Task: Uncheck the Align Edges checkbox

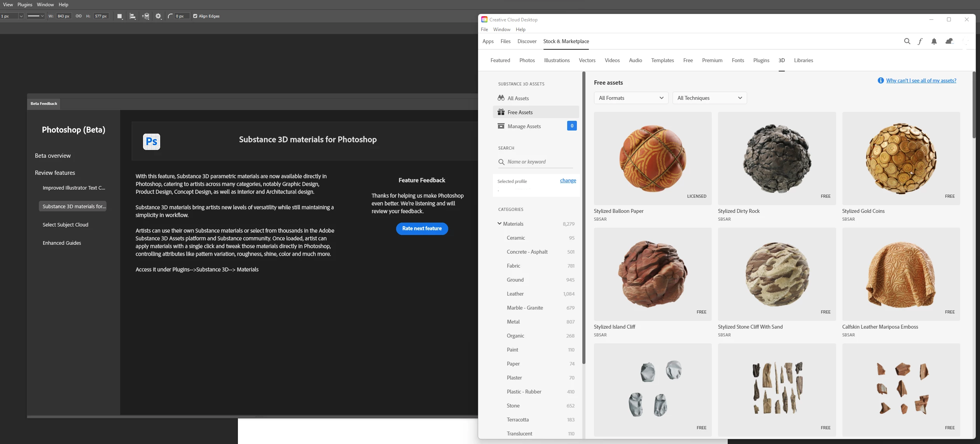Action: pos(195,16)
